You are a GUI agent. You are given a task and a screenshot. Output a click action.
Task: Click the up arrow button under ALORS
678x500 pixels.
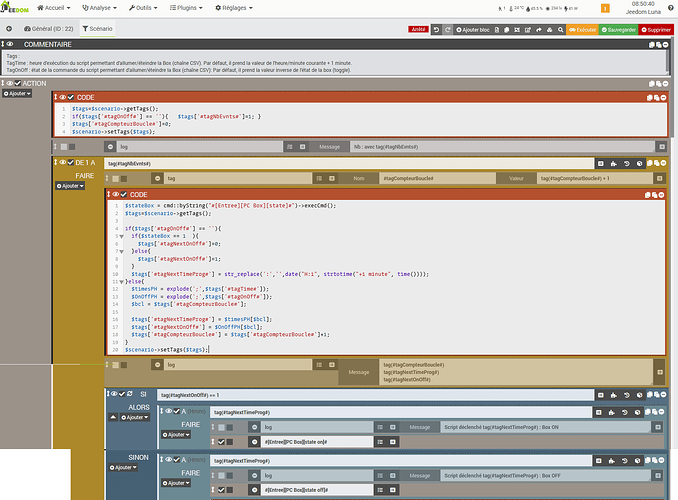[113, 417]
